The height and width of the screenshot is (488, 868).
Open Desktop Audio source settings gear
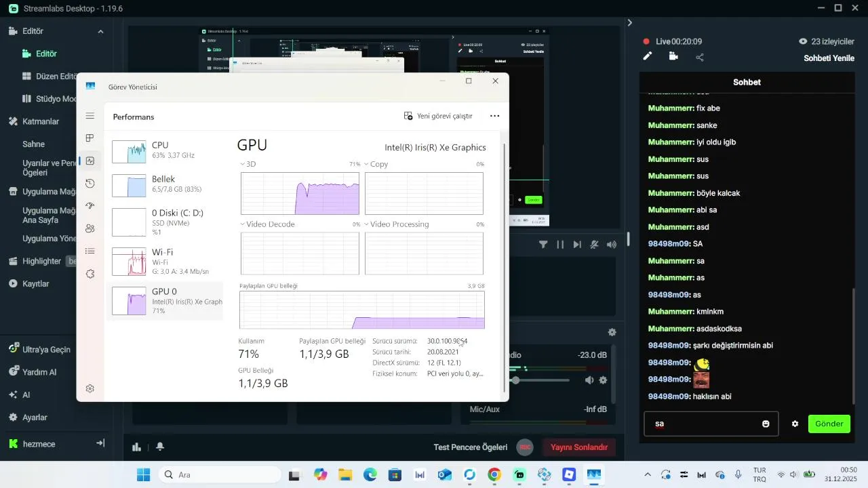click(x=603, y=380)
